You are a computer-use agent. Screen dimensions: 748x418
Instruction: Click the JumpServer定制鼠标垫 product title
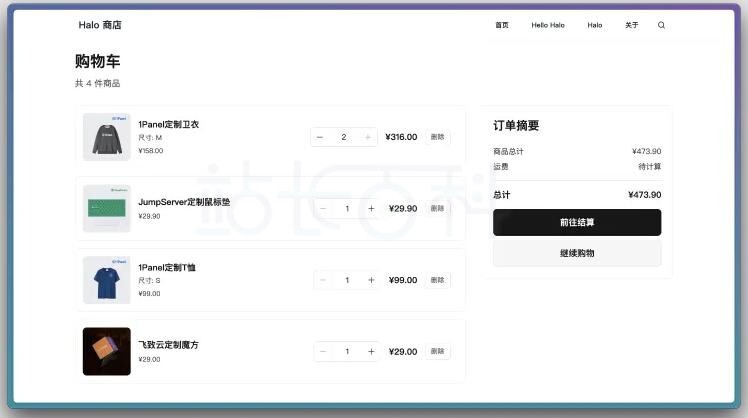(184, 202)
